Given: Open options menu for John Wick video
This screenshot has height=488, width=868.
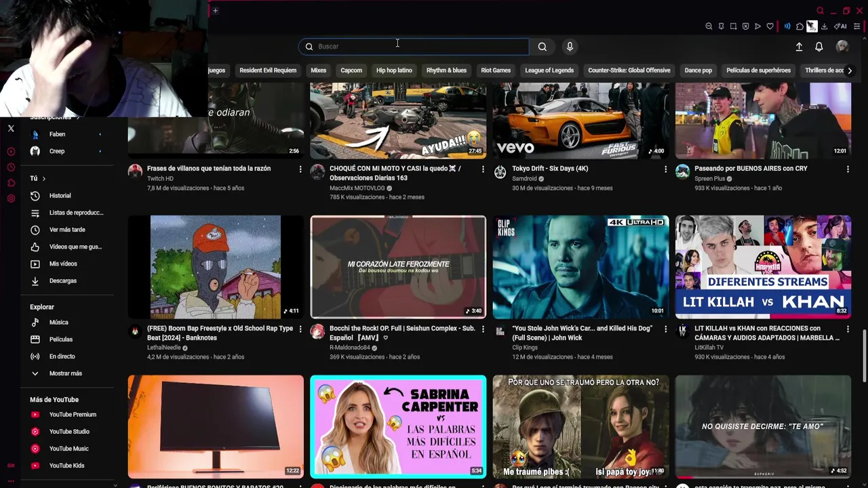Looking at the screenshot, I should pyautogui.click(x=665, y=329).
